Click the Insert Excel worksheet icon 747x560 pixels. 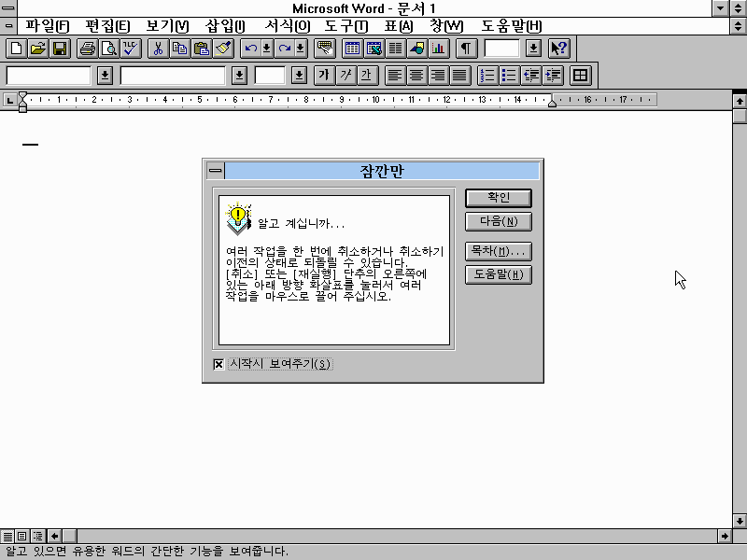click(374, 49)
